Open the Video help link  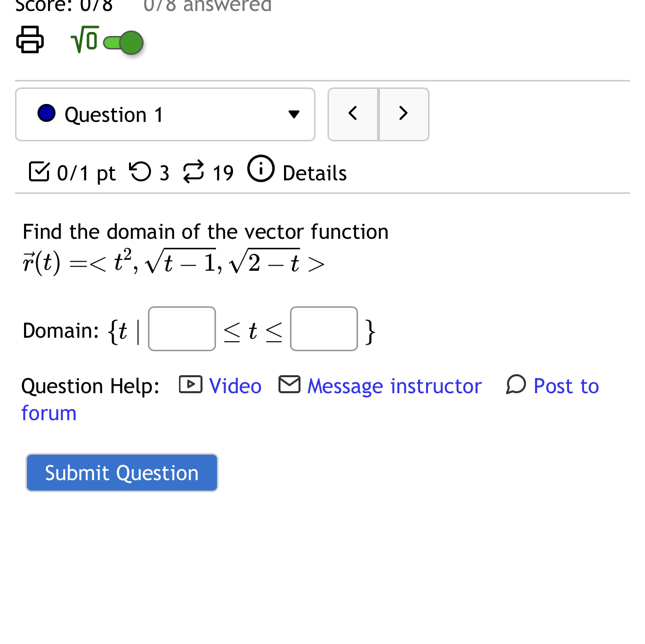point(234,385)
